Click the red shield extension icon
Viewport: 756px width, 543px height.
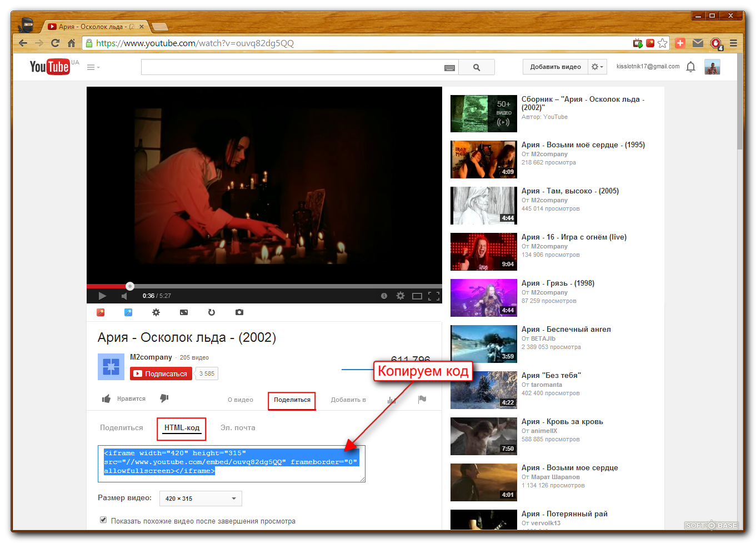[x=716, y=43]
